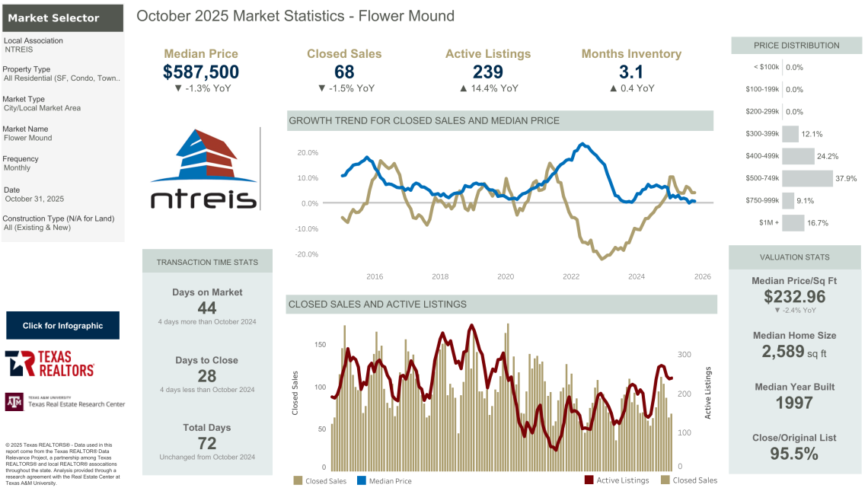Click the dark red Active Listings legend swatch
Viewport: 868px width, 488px height.
[x=589, y=480]
